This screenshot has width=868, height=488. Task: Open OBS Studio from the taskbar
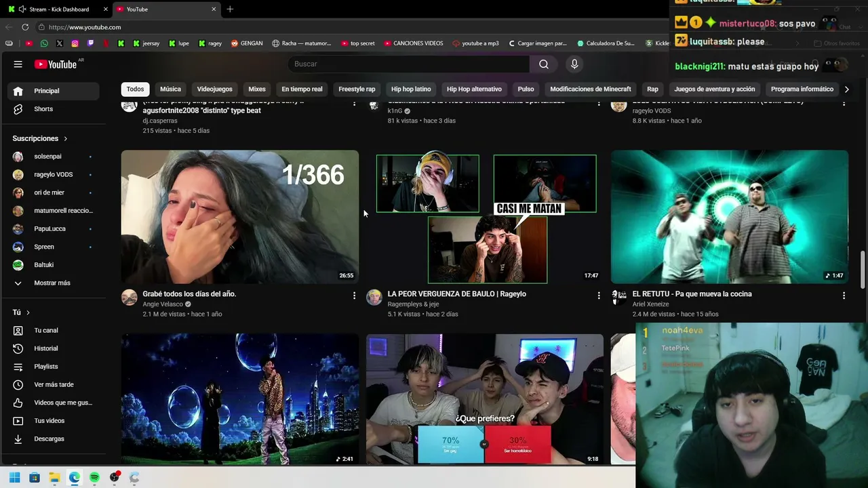[x=115, y=478]
